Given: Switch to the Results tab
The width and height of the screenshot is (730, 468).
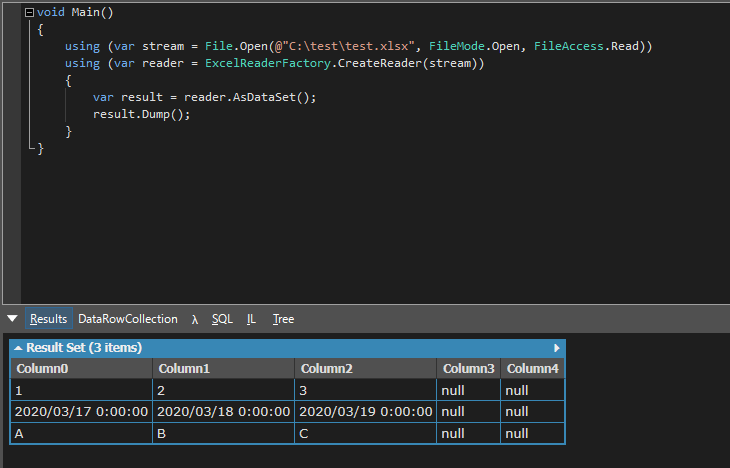Looking at the screenshot, I should (48, 319).
